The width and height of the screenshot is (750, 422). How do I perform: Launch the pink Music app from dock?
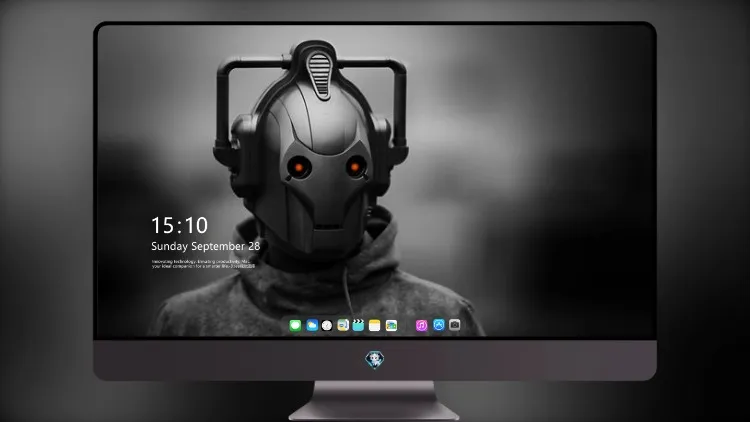(421, 325)
